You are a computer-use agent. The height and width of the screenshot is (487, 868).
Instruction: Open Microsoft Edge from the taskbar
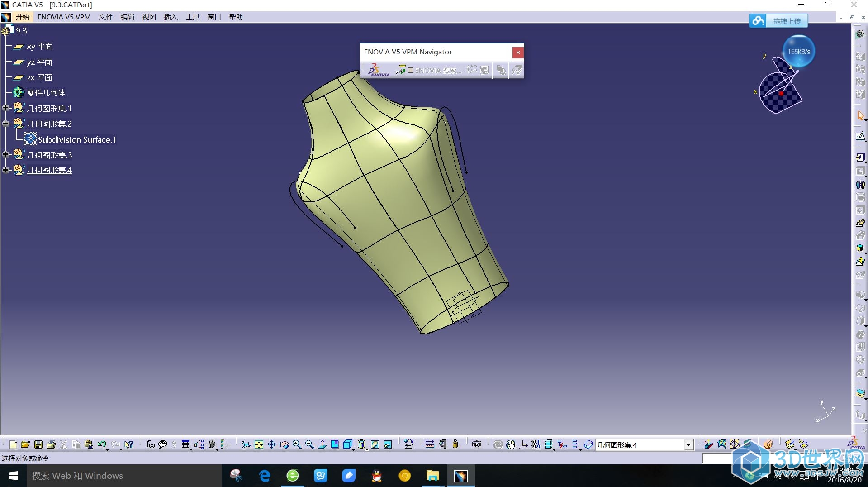tap(265, 476)
